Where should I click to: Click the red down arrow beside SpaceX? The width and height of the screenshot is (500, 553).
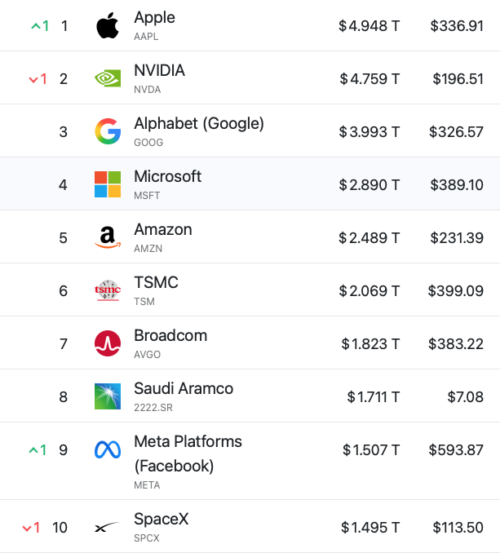point(27,528)
